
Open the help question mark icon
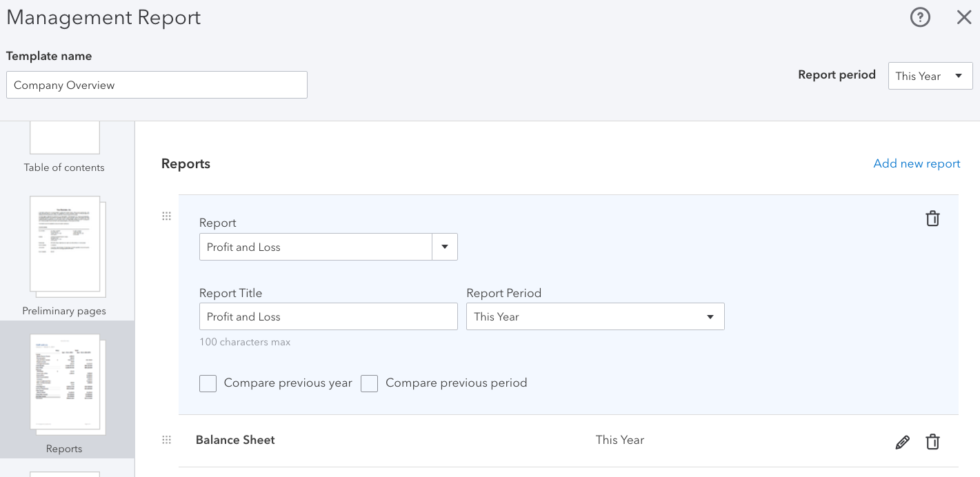pos(920,17)
